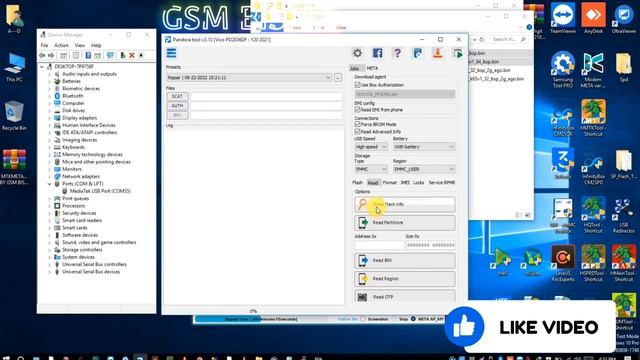Toggle Screenshot checkbox in bottom bar
The width and height of the screenshot is (640, 360).
(363, 319)
